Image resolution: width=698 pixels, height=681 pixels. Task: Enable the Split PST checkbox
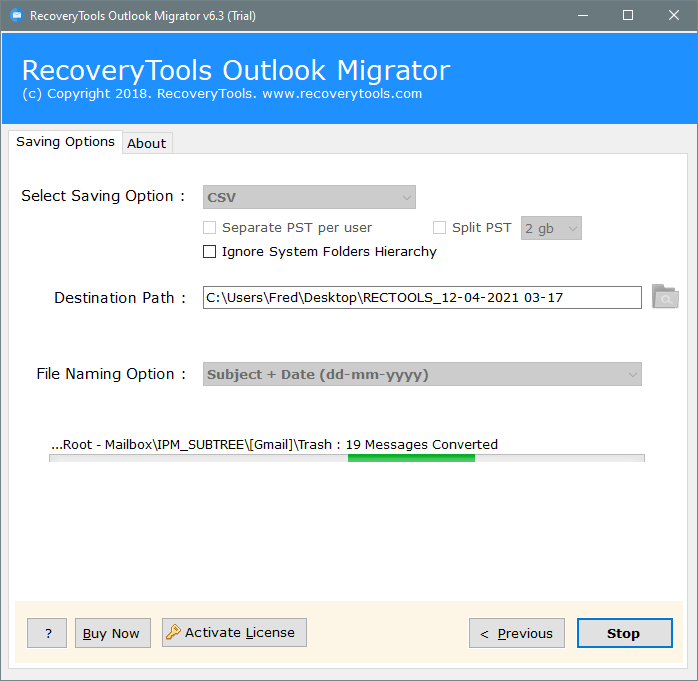pos(439,227)
